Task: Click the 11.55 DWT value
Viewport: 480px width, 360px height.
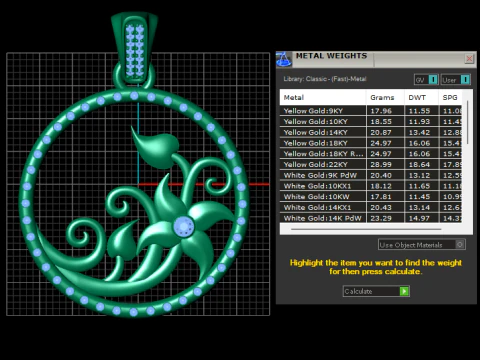Action: pyautogui.click(x=419, y=111)
